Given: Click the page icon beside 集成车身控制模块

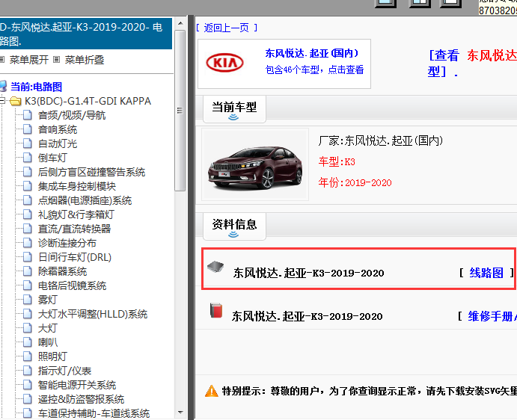Looking at the screenshot, I should [28, 186].
